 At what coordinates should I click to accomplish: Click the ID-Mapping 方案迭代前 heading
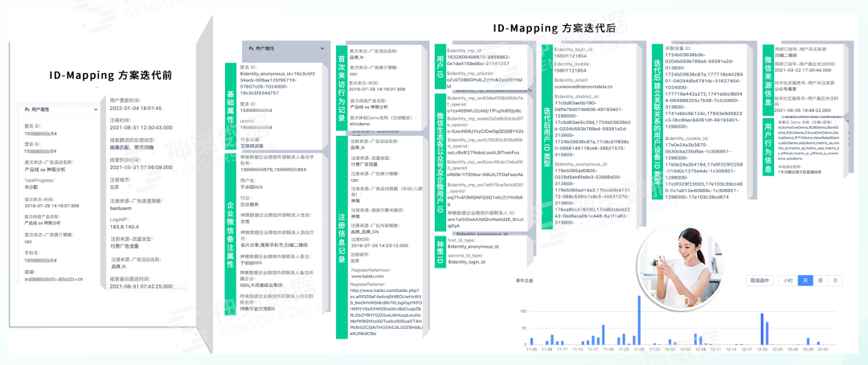tap(109, 76)
